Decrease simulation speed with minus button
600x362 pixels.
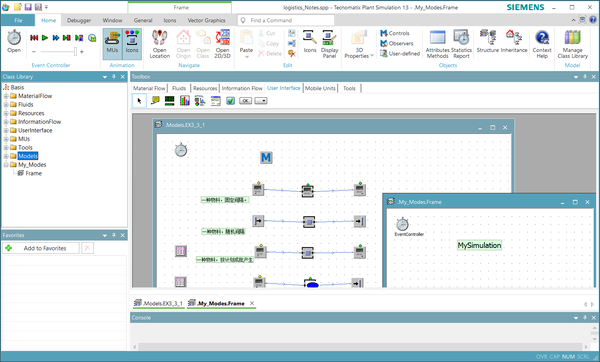(34, 51)
